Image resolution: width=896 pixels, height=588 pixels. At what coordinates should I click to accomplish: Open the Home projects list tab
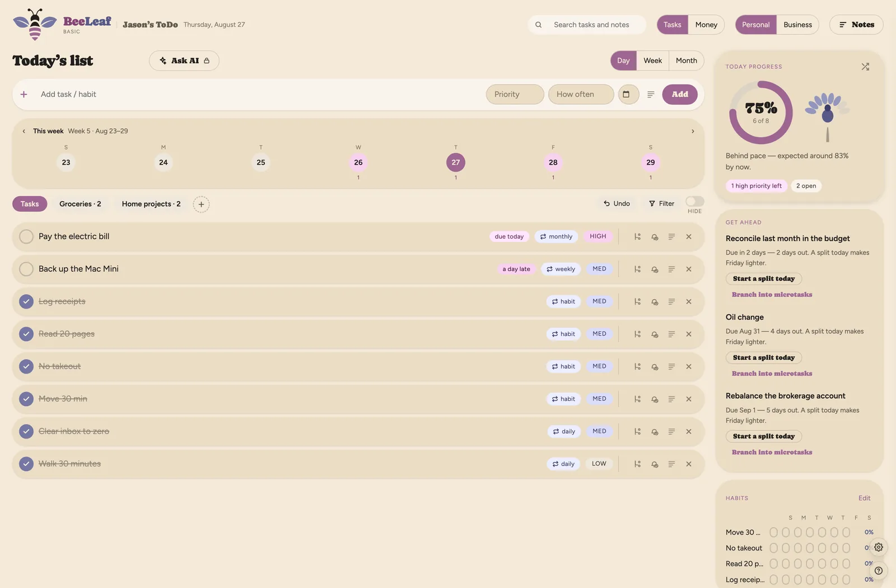tap(151, 204)
